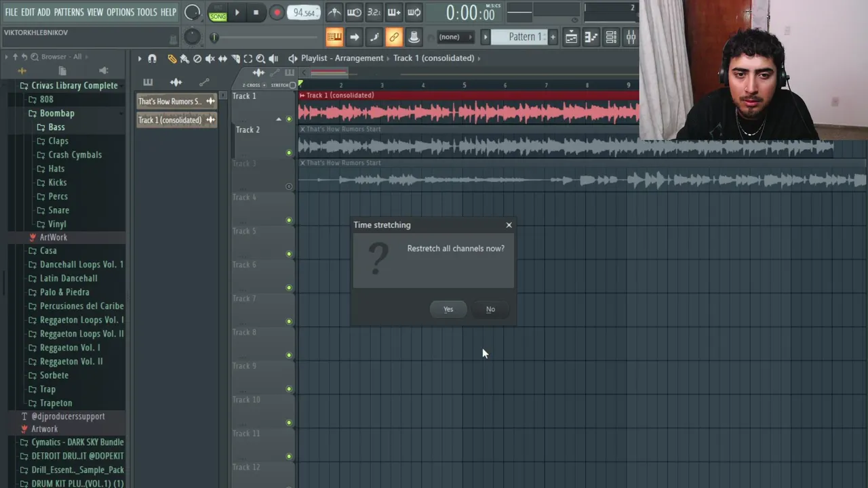The width and height of the screenshot is (868, 488).
Task: Click the Stop button in transport
Action: pos(256,12)
